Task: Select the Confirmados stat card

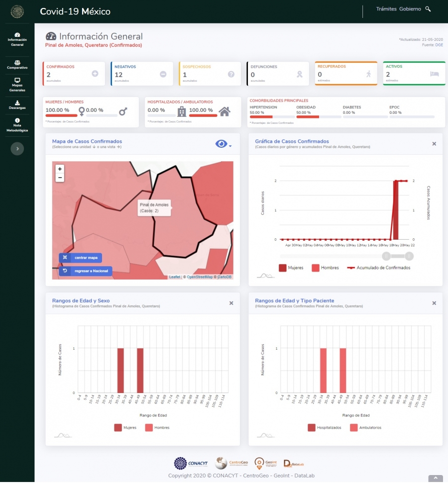Action: [x=74, y=74]
